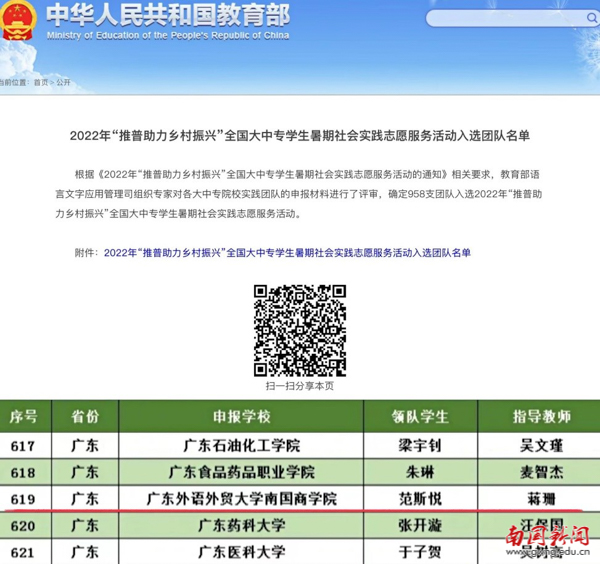Select the 广东石油化工学院 table cell
Viewport: 600px width, 564px height.
click(x=242, y=445)
